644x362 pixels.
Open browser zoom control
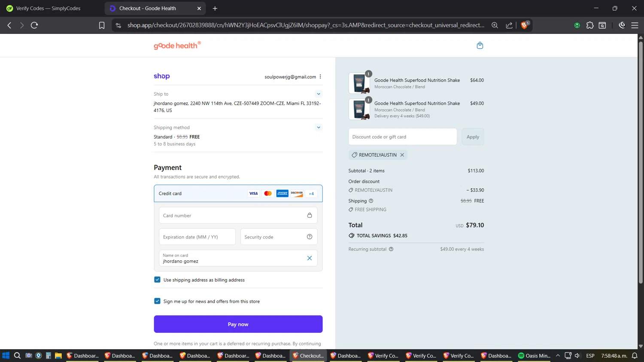[x=495, y=25]
